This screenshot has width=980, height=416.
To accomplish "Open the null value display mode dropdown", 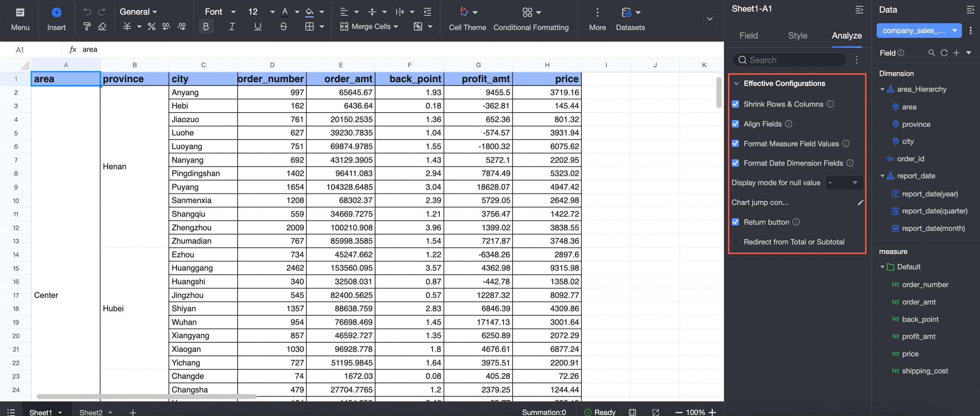I will point(844,182).
